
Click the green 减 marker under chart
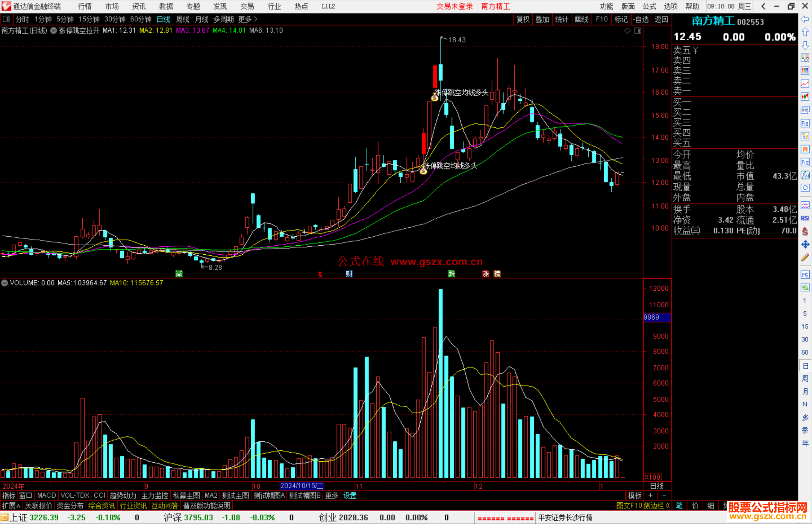click(x=179, y=274)
